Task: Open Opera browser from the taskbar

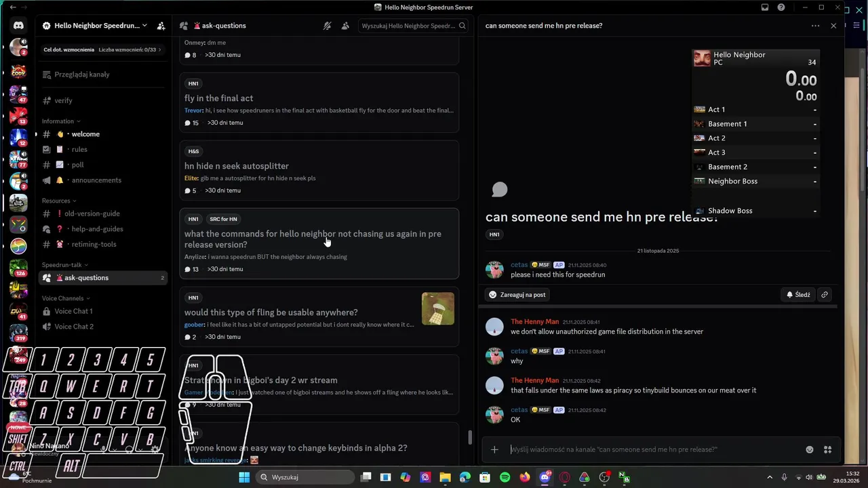Action: coord(564,477)
